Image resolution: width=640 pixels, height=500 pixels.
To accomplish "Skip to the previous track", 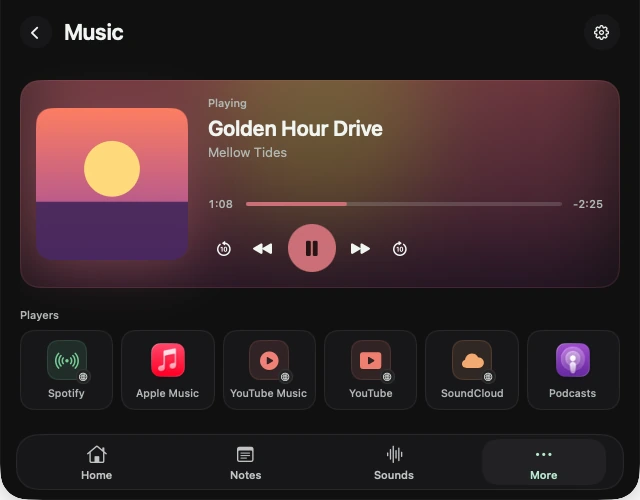I will [x=262, y=249].
